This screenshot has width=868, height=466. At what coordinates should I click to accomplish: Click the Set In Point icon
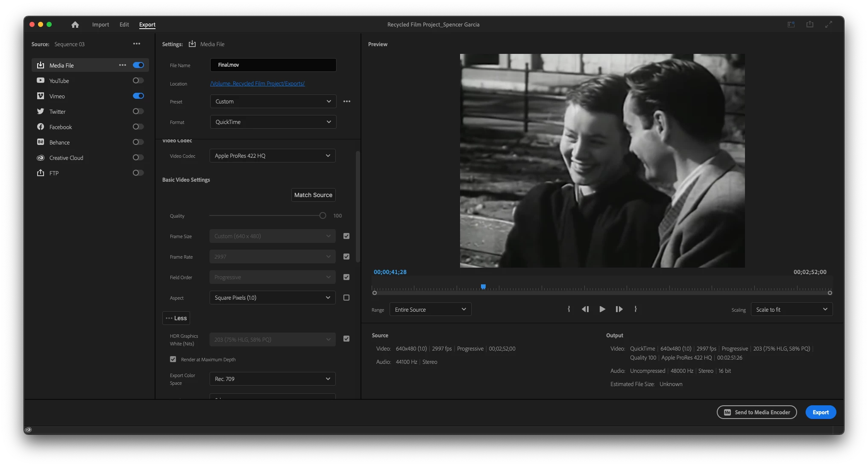tap(569, 309)
